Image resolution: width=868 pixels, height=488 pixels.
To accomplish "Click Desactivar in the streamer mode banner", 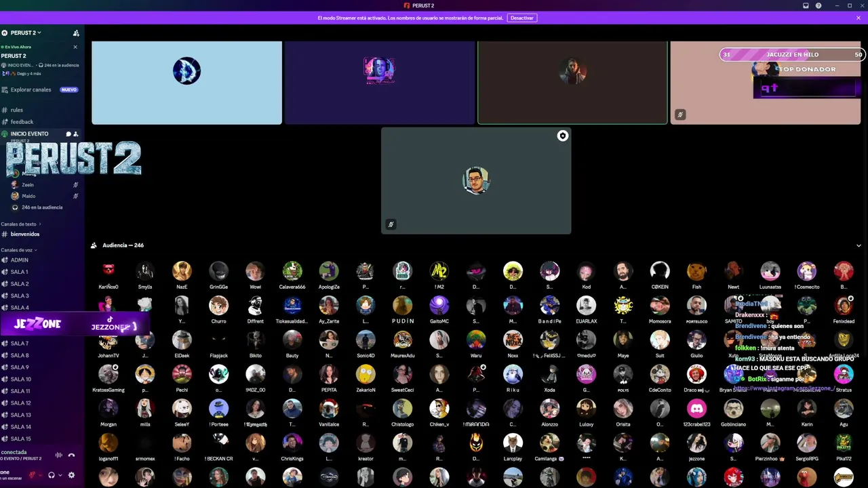I will [x=522, y=18].
